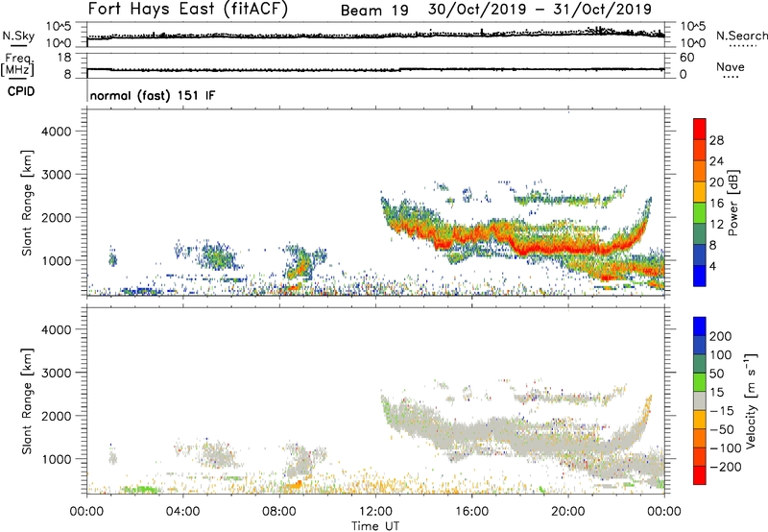This screenshot has width=768, height=532.
Task: Click the "28" tick on Power colorbar
Action: pos(716,140)
